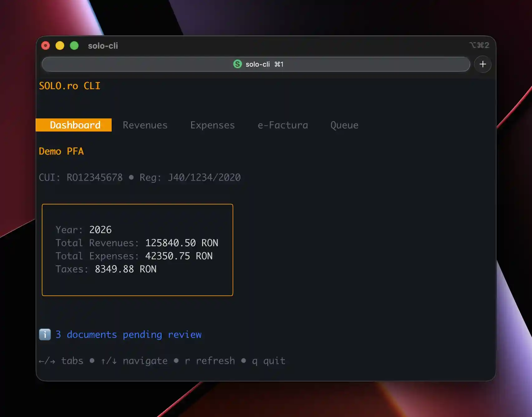Click the ⌥⌘2 shortcut indicator in the title bar

tap(479, 46)
